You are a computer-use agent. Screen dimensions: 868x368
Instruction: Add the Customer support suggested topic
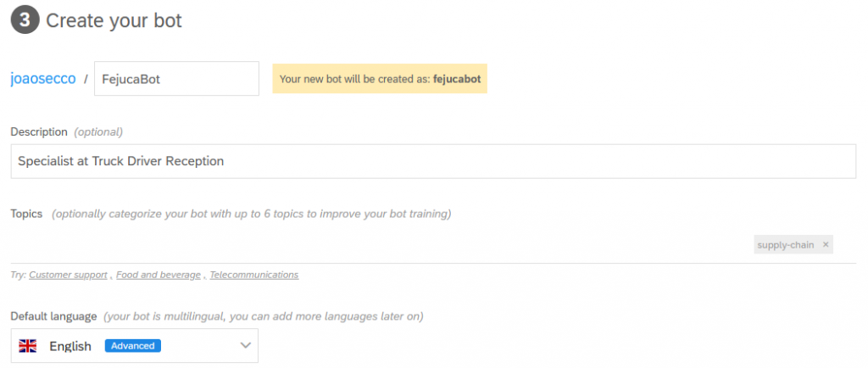(x=68, y=275)
